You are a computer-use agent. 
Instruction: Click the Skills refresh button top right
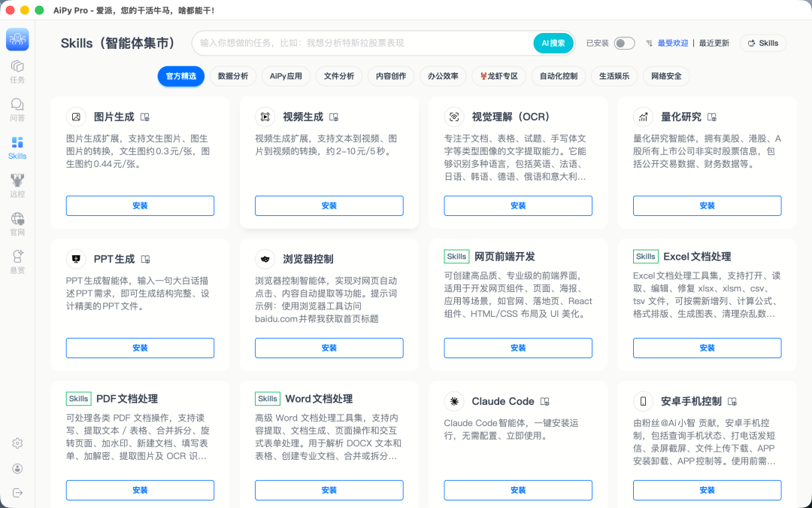tap(763, 43)
